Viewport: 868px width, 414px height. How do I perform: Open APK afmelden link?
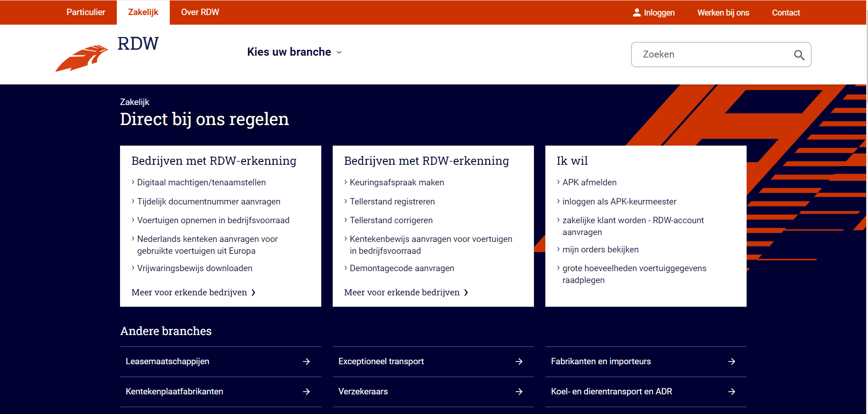pyautogui.click(x=589, y=183)
